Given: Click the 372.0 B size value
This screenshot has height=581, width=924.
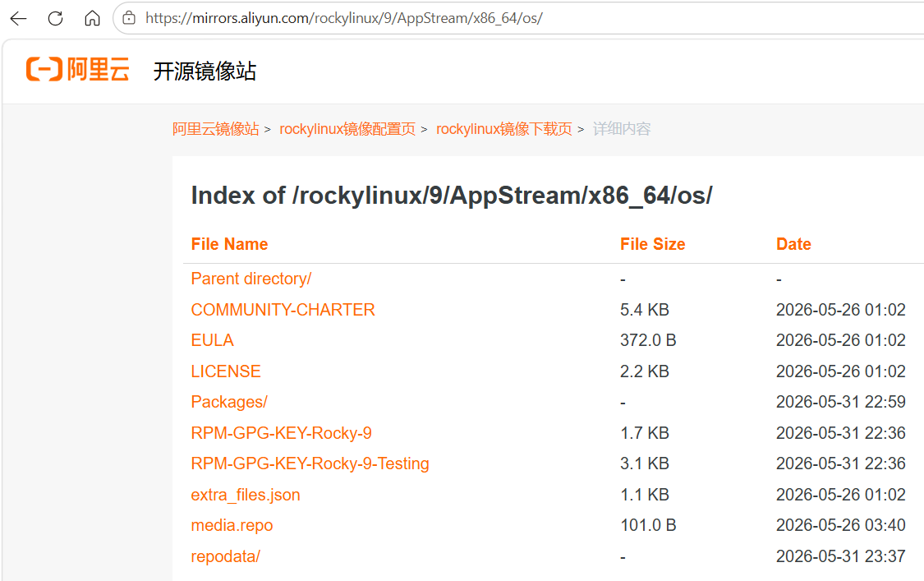Looking at the screenshot, I should 648,340.
